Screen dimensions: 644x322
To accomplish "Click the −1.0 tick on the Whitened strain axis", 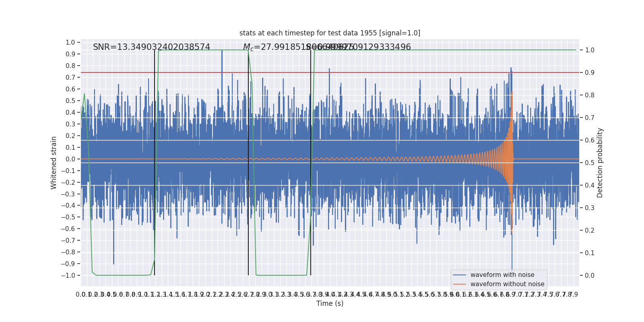I will pyautogui.click(x=68, y=275).
